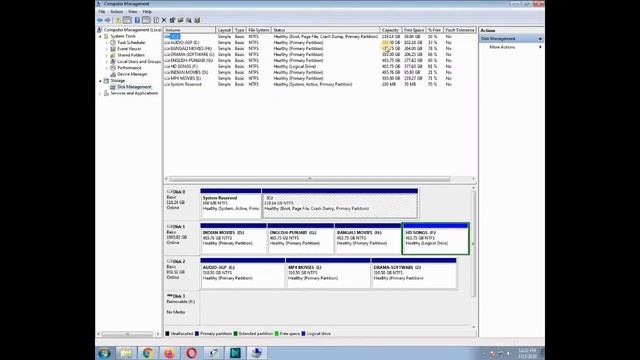
Task: Click the Up one level toolbar icon
Action: click(118, 20)
